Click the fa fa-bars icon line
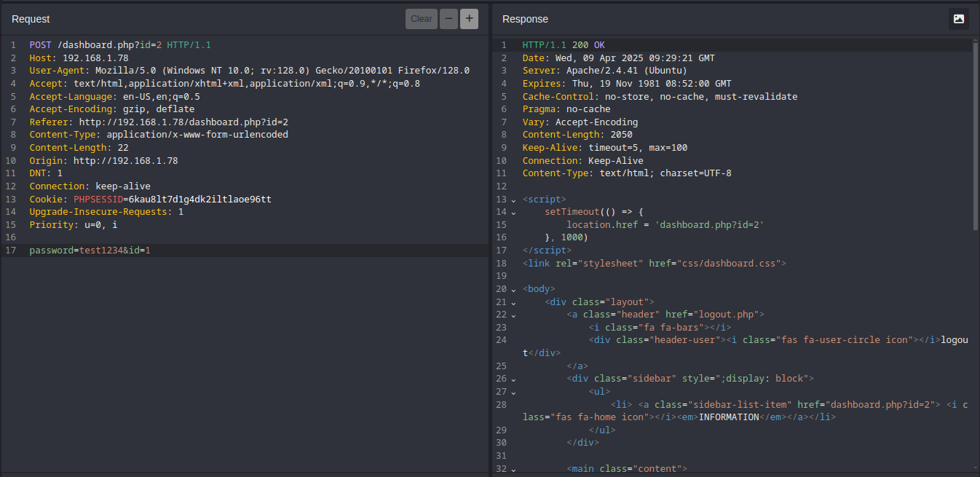The height and width of the screenshot is (477, 980). tap(660, 328)
